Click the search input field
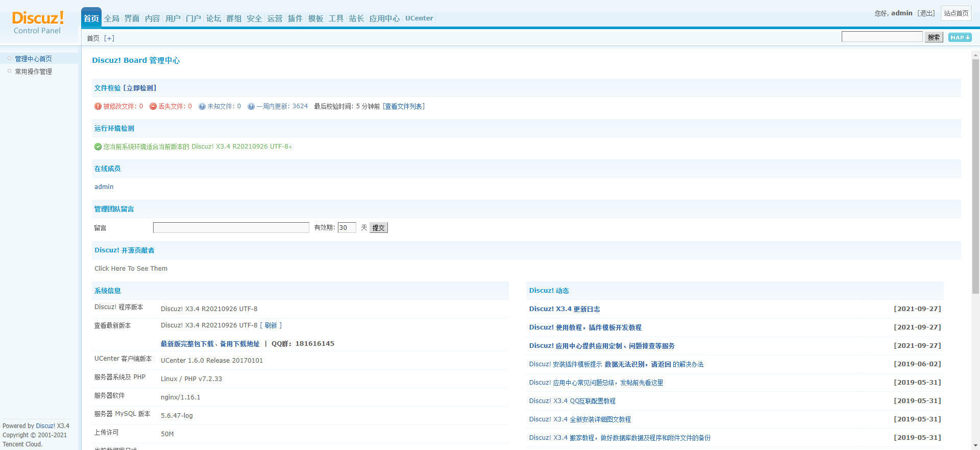 [x=882, y=37]
